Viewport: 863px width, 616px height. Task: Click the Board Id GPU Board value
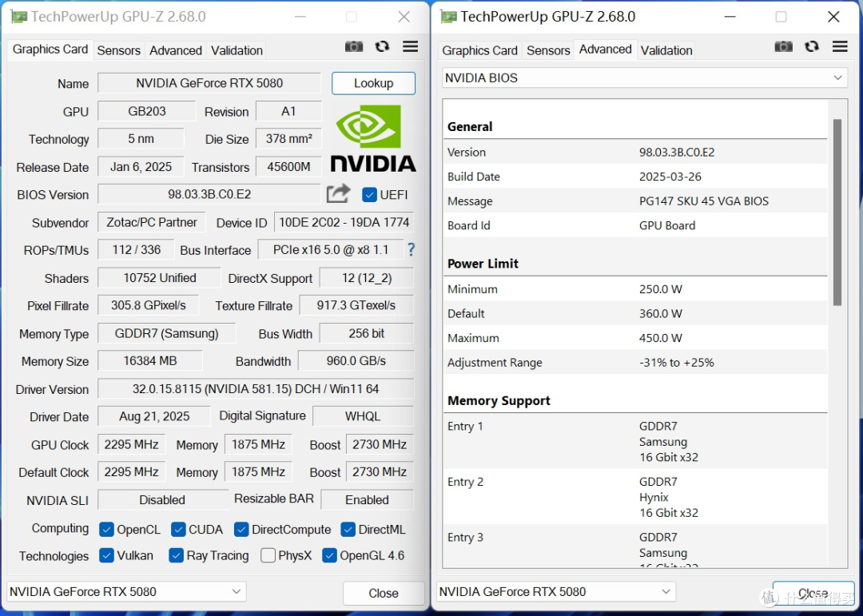click(x=667, y=225)
